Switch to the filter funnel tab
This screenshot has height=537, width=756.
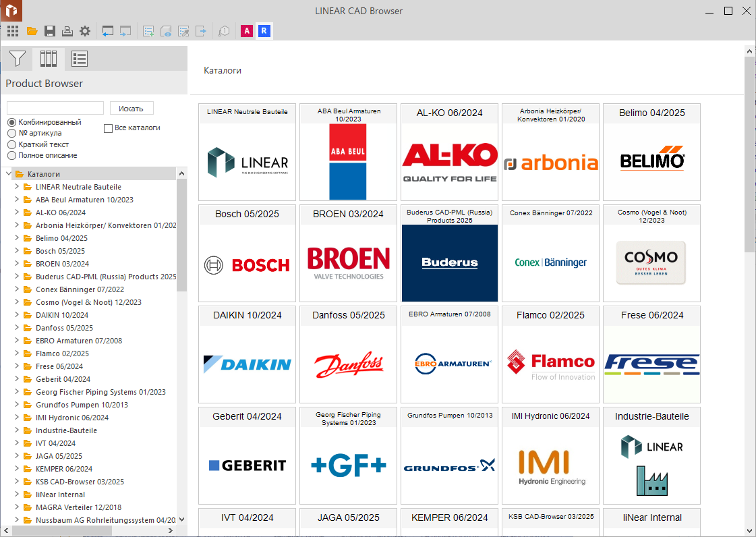[x=18, y=59]
